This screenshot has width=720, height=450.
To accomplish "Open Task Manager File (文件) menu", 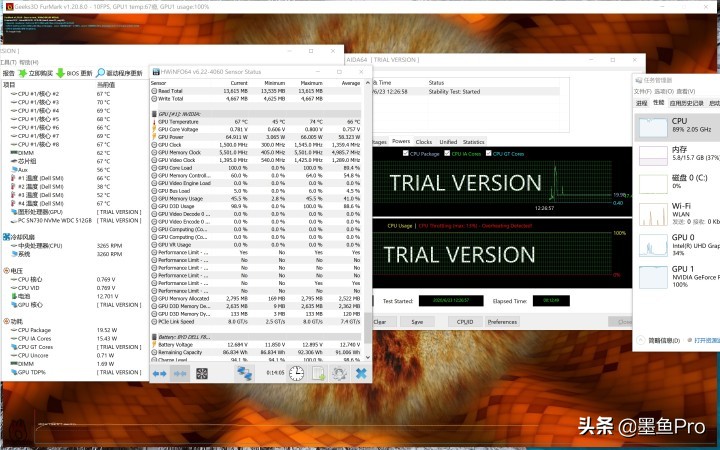I will pos(643,91).
